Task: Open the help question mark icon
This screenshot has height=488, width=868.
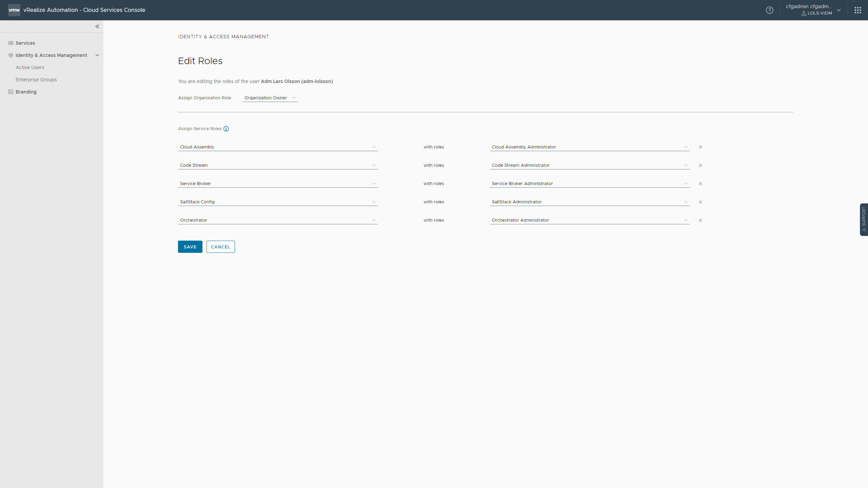Action: pyautogui.click(x=770, y=10)
